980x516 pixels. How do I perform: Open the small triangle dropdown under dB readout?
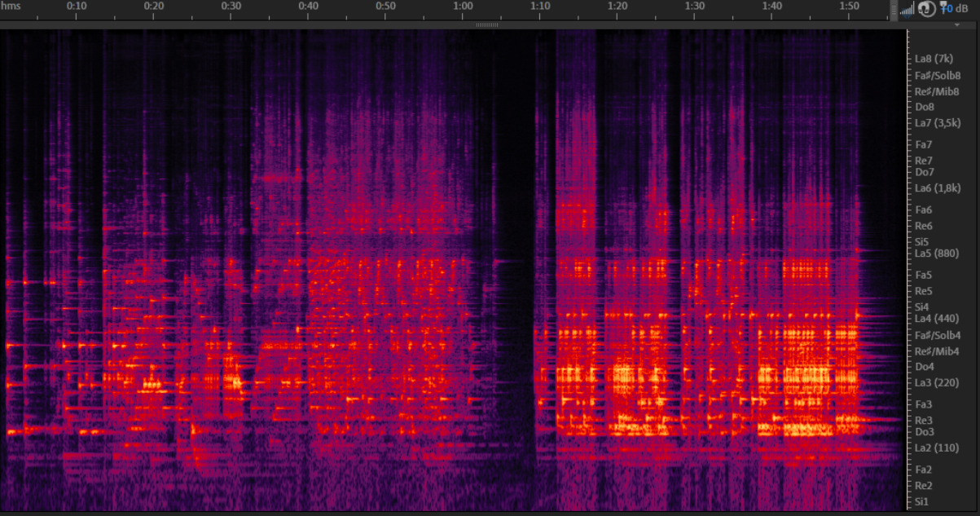tap(957, 25)
